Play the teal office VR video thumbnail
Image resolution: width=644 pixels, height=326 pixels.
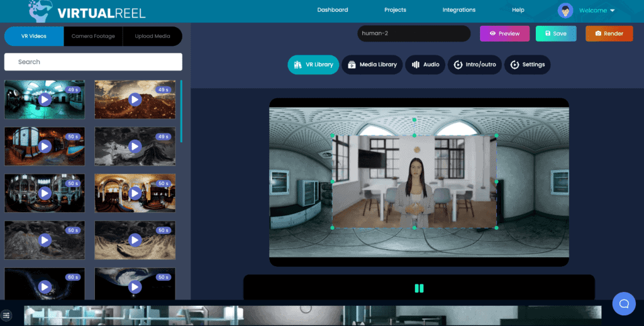point(45,99)
